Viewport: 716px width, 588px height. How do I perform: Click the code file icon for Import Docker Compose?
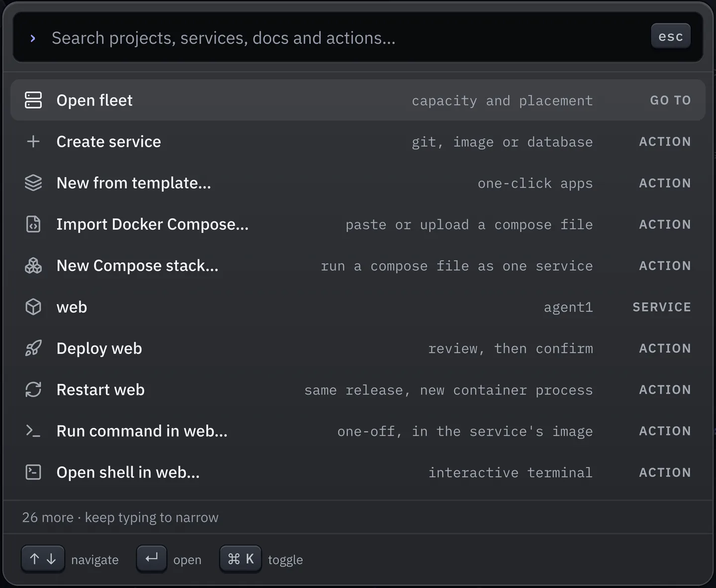33,224
